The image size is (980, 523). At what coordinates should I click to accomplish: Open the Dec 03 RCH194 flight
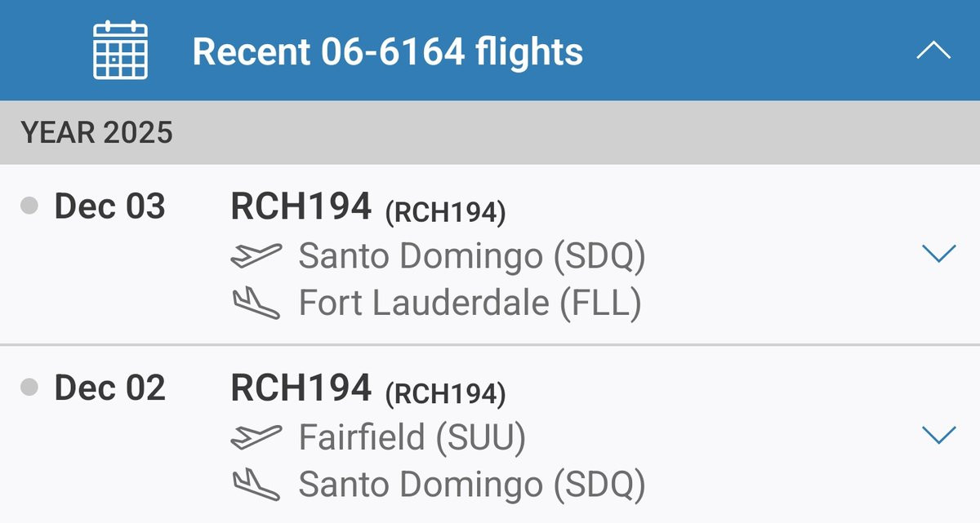pos(301,208)
